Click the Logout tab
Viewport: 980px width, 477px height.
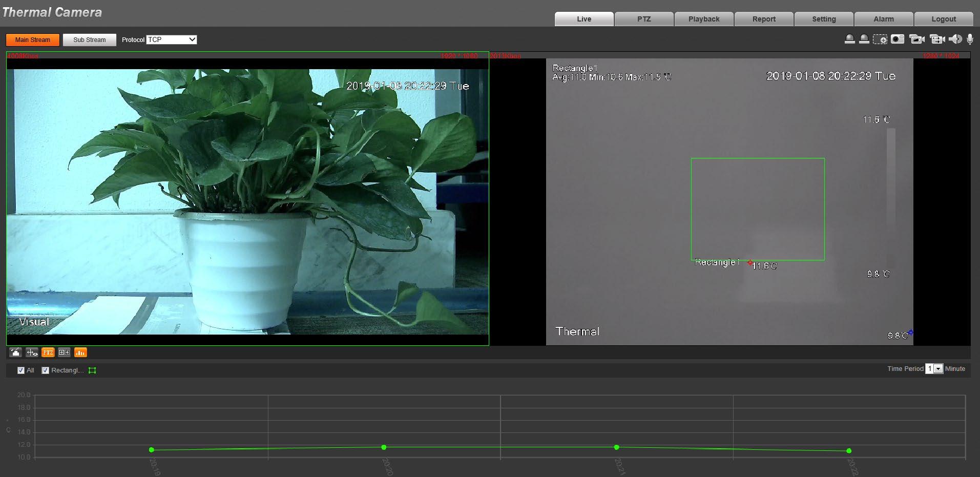point(944,19)
